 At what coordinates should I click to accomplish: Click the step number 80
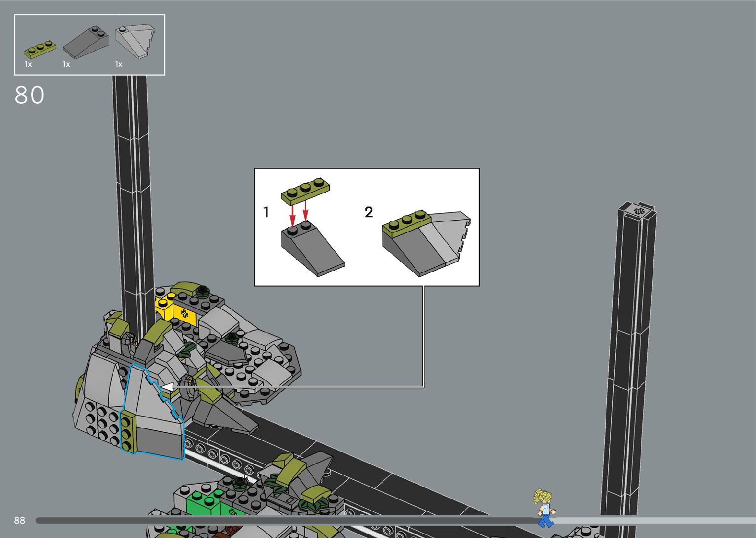click(x=29, y=95)
